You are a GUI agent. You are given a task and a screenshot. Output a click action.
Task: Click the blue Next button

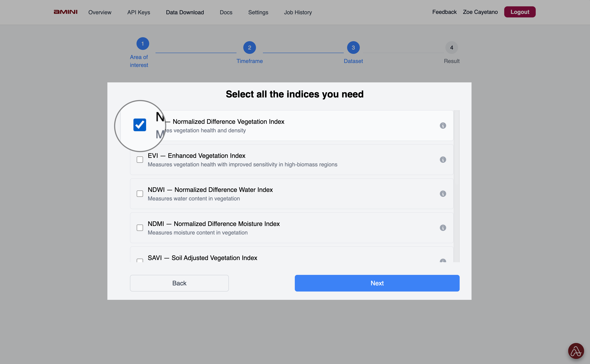[x=377, y=283]
